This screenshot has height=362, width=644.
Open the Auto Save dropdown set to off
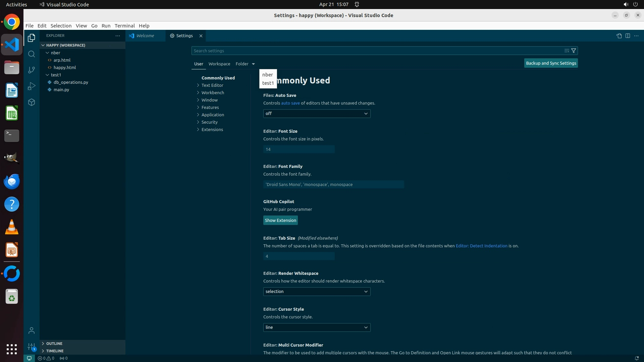point(317,114)
